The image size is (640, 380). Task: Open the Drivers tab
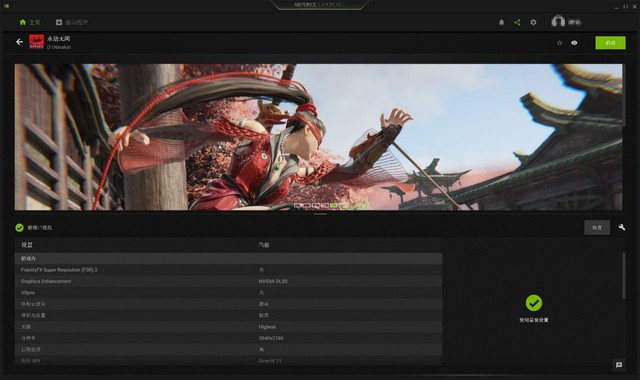(x=72, y=22)
